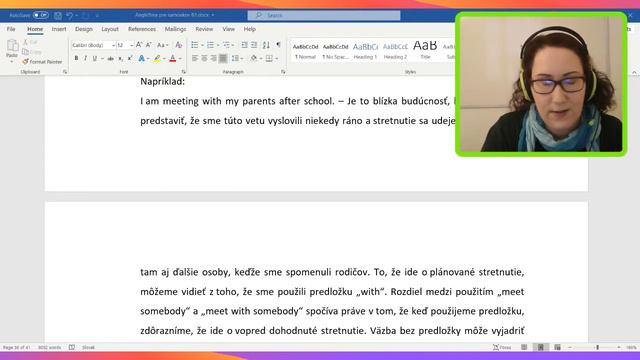
Task: Toggle Subscript formatting
Action: pyautogui.click(x=120, y=59)
